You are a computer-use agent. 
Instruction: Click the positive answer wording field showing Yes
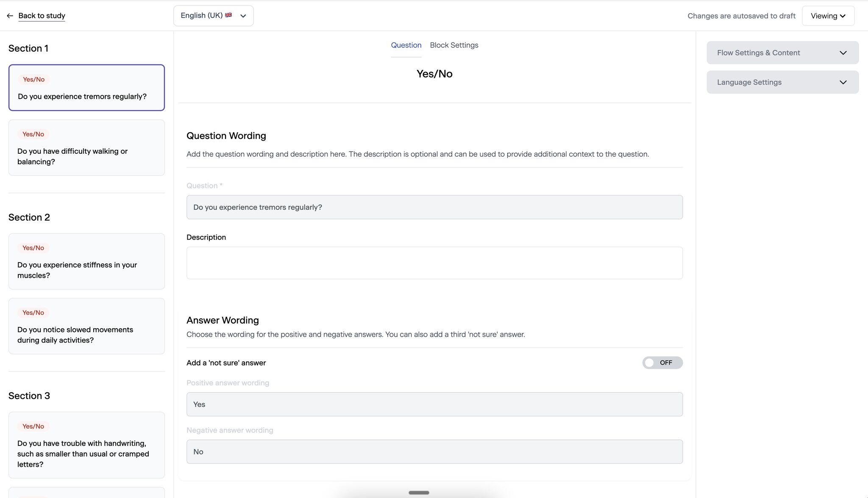click(x=434, y=404)
